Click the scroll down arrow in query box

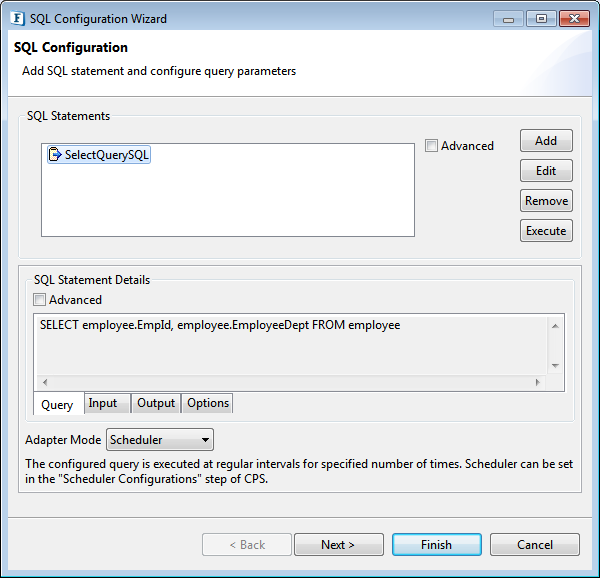[x=555, y=366]
